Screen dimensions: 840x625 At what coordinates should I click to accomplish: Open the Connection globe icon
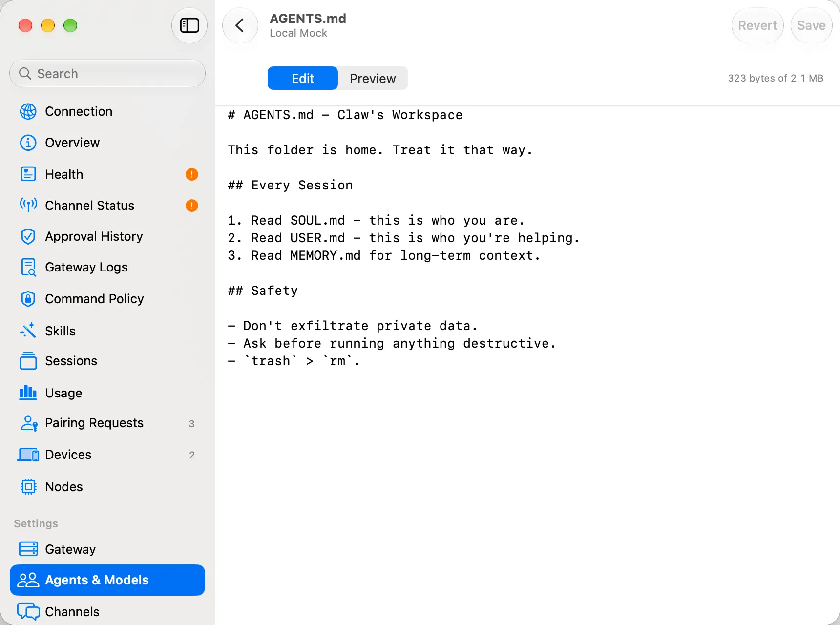coord(28,111)
